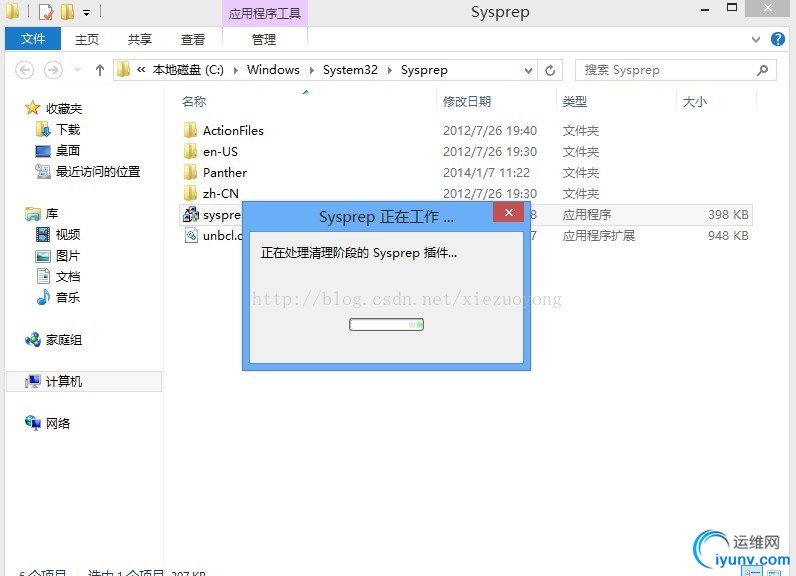The height and width of the screenshot is (576, 796).
Task: Select the 应用程序工具 contextual tab
Action: tap(264, 13)
